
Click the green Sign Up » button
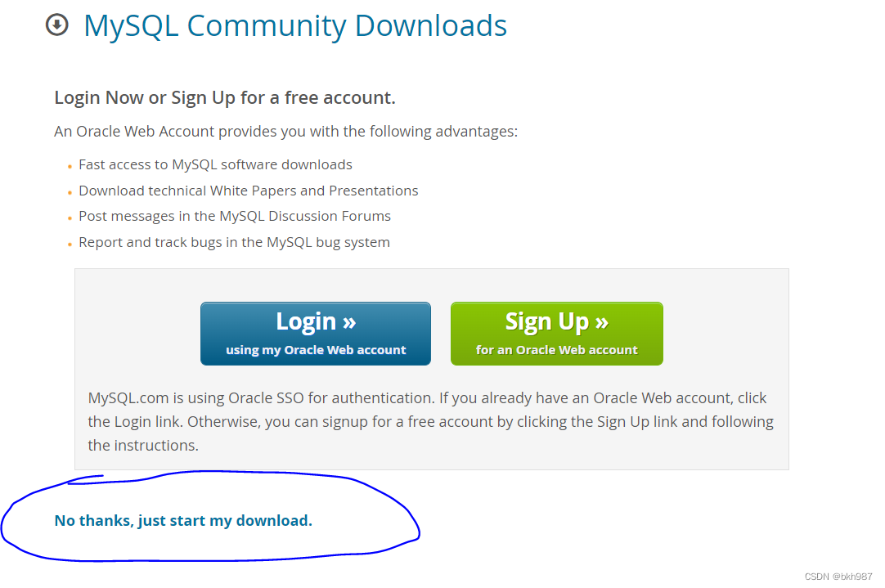click(x=556, y=334)
